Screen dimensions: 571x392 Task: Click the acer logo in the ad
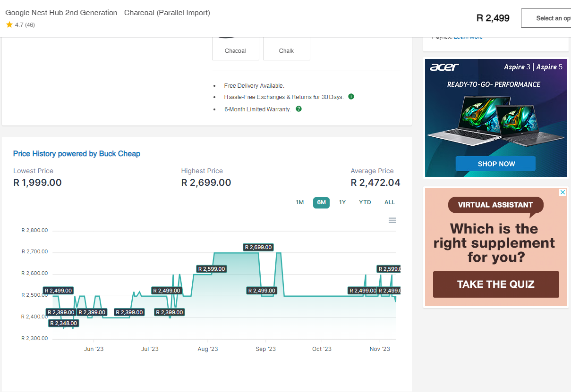coord(444,67)
